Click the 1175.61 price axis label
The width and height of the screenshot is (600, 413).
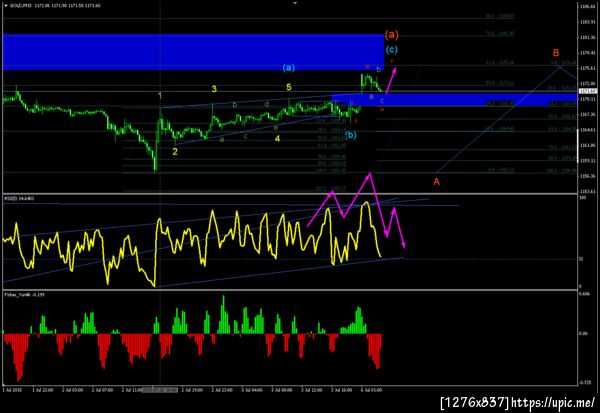coord(587,68)
